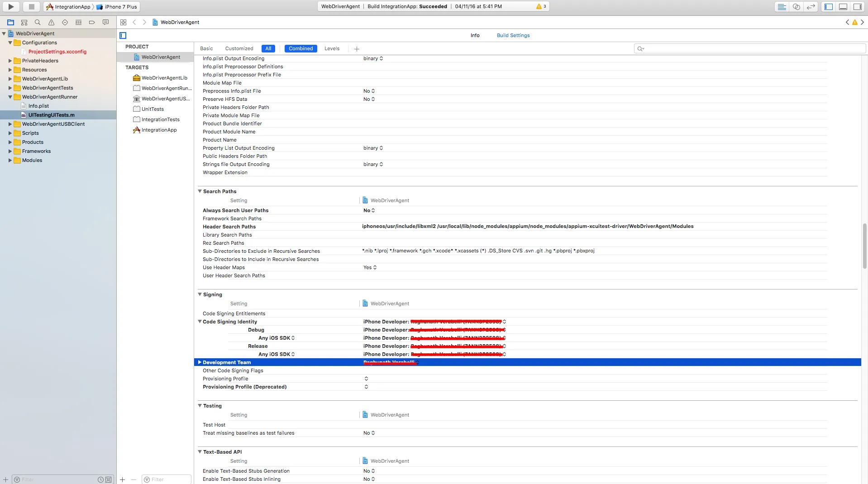Collapse the Text-Based API section
Image resolution: width=868 pixels, height=484 pixels.
pos(200,452)
